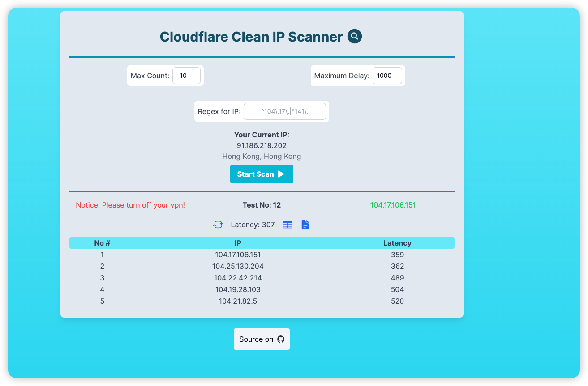Click row number 5 in the table

click(x=102, y=301)
